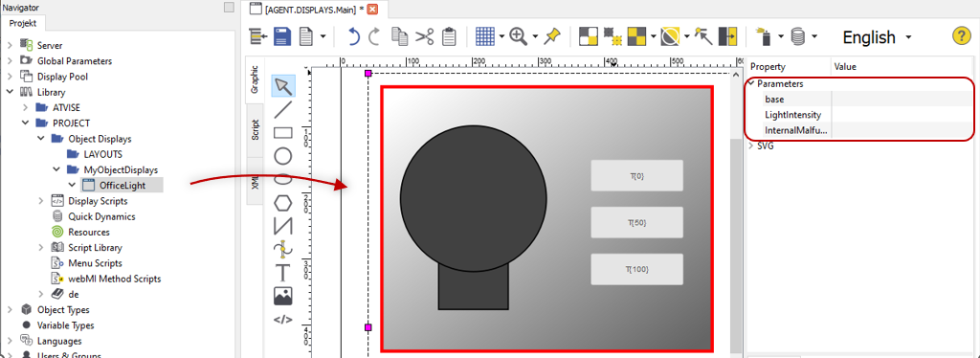Click the database cylinder toolbar icon

click(797, 37)
